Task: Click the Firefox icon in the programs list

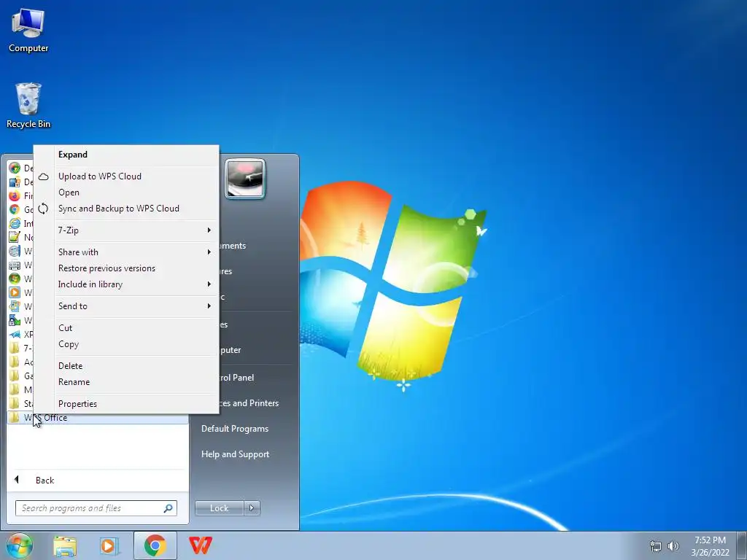Action: (15, 195)
